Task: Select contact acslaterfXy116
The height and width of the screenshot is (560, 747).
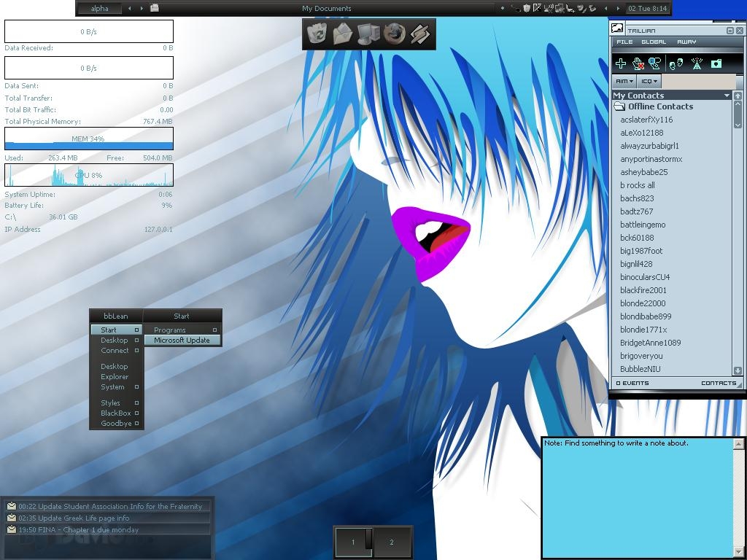Action: 646,120
